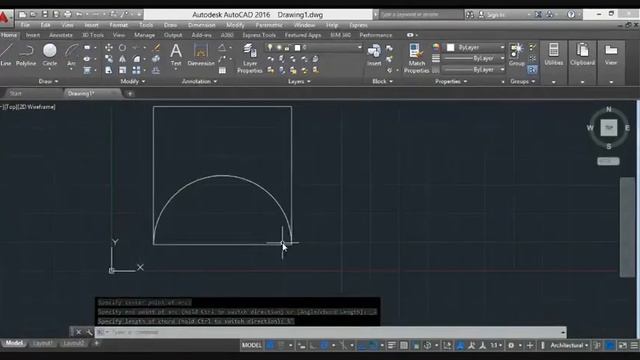640x360 pixels.
Task: Click the Mirror tool in Modify panel
Action: coord(122,59)
